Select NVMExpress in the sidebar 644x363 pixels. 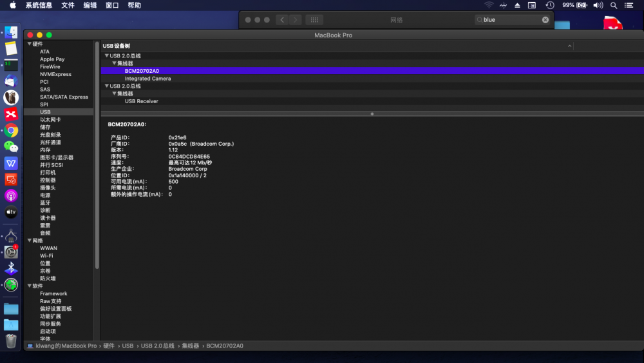(x=55, y=74)
